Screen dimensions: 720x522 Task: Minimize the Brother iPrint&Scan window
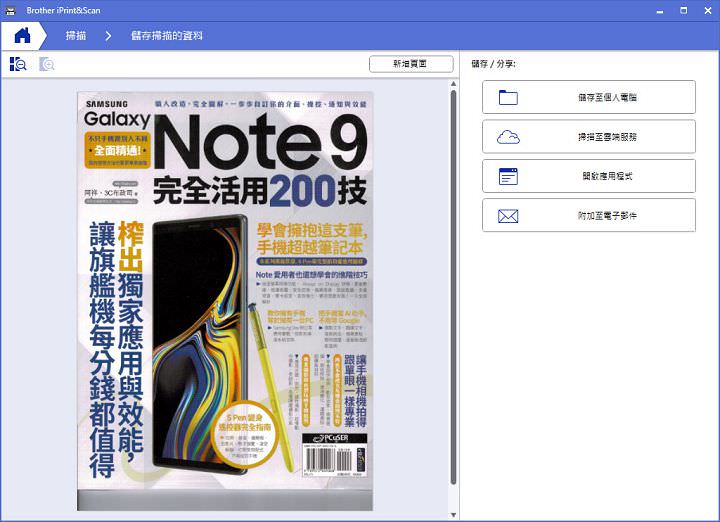(x=660, y=11)
